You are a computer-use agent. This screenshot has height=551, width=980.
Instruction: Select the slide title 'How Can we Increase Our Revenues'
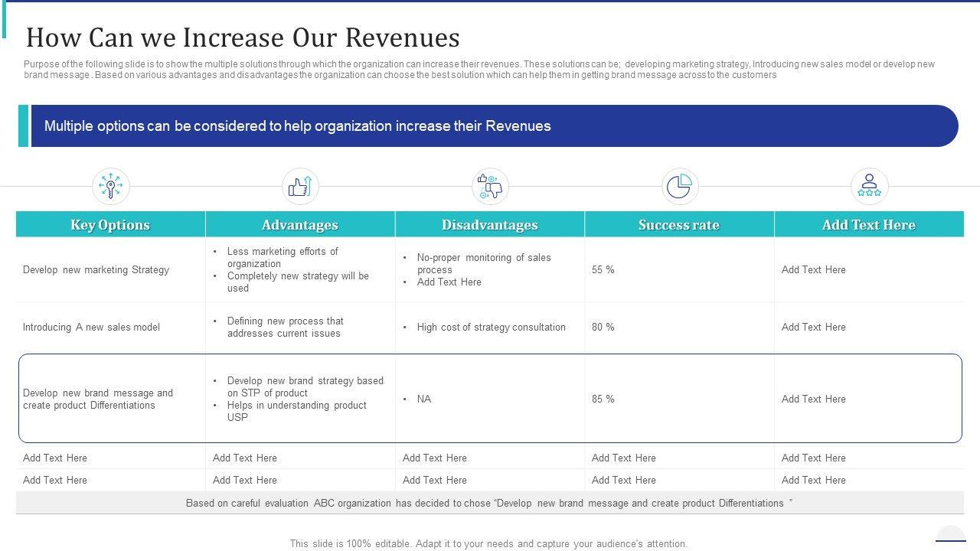243,37
